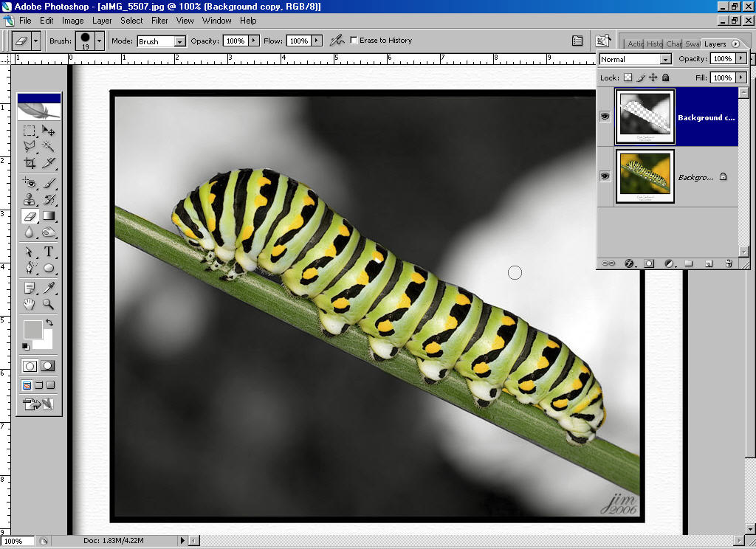Select the Red Eye healing tool
The image size is (756, 549).
(30, 183)
